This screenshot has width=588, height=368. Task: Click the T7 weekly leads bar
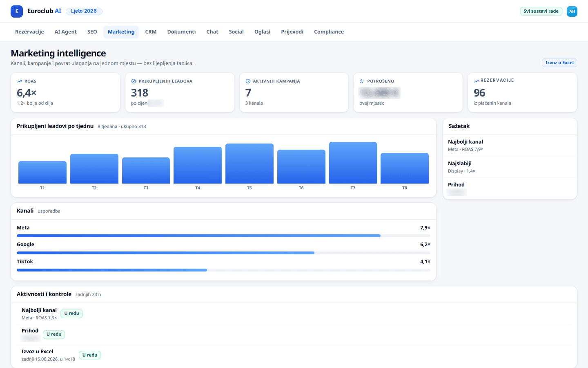click(353, 163)
